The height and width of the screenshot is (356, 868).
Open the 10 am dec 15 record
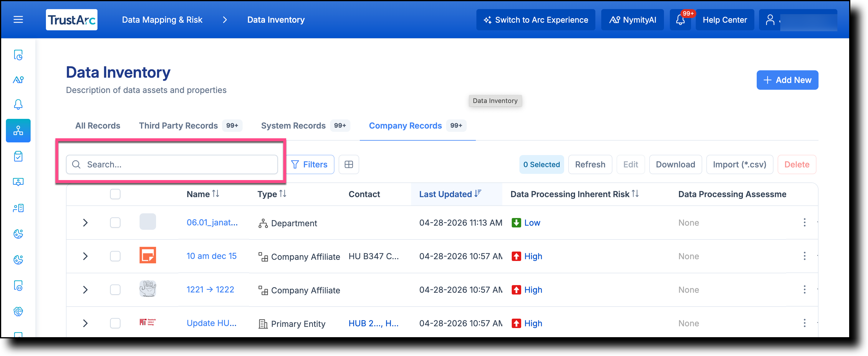tap(212, 256)
